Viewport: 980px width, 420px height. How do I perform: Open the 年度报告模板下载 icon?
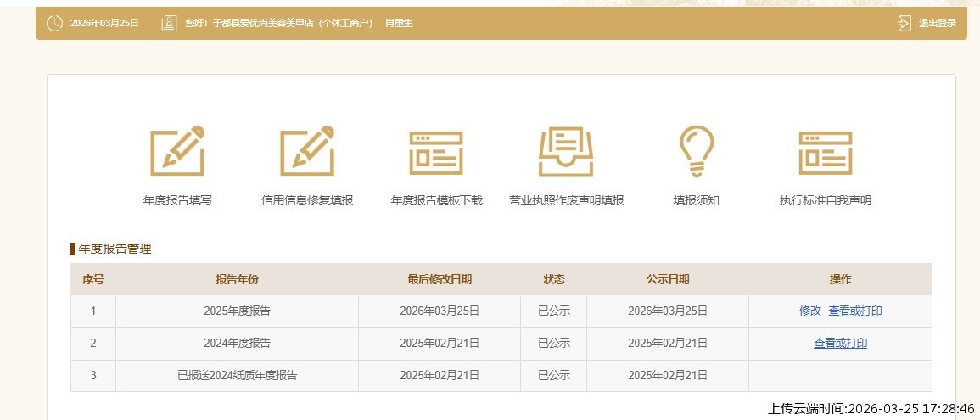(x=436, y=153)
